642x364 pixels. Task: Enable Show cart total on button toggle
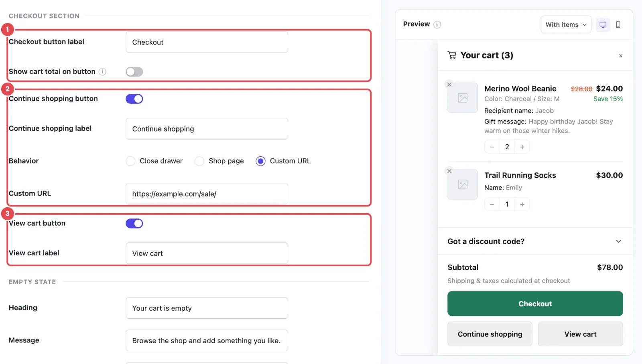(134, 72)
